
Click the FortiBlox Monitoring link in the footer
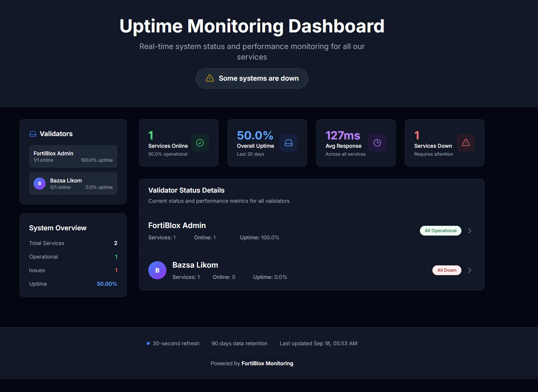tap(267, 363)
